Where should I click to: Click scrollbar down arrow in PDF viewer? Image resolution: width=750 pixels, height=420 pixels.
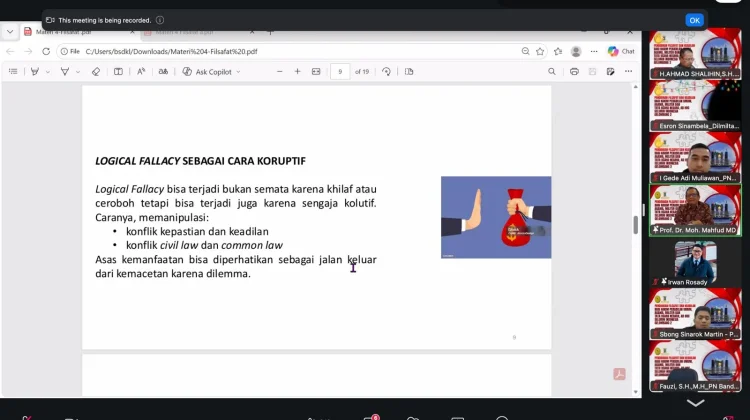(x=635, y=392)
